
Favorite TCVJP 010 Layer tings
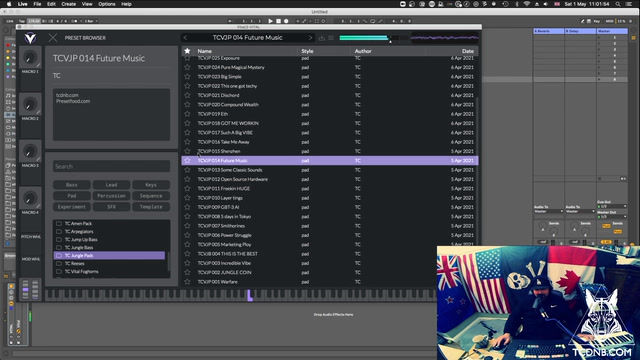click(x=187, y=198)
